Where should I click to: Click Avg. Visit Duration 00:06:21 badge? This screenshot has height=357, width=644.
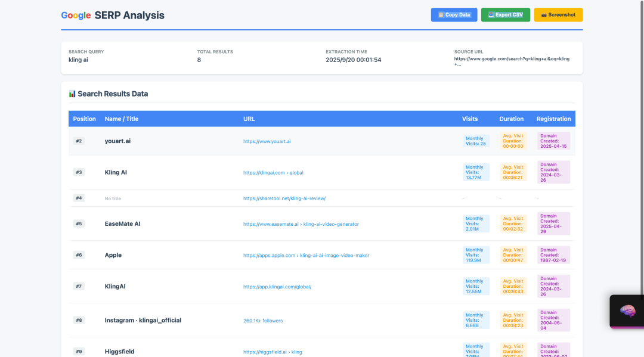tap(513, 172)
